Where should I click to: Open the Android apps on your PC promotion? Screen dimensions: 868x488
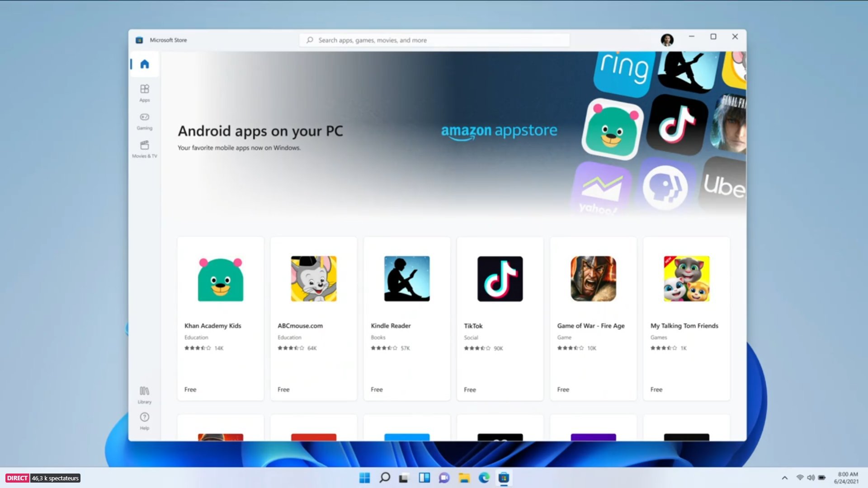point(260,131)
